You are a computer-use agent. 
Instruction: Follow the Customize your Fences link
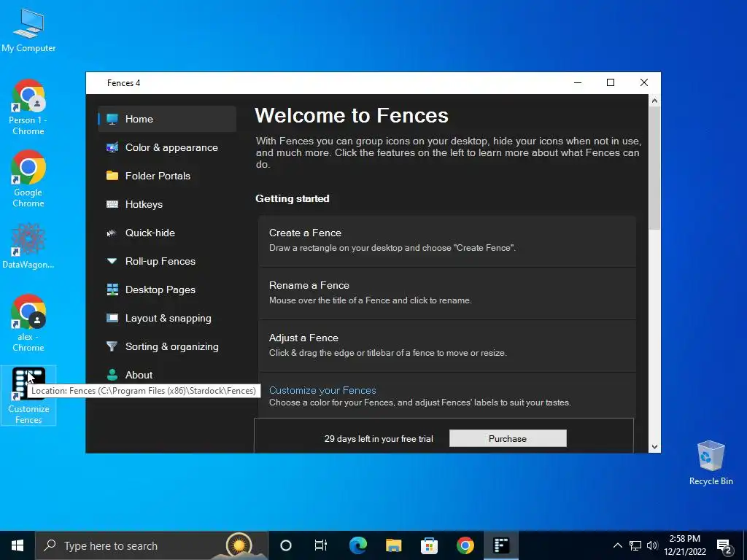coord(322,391)
